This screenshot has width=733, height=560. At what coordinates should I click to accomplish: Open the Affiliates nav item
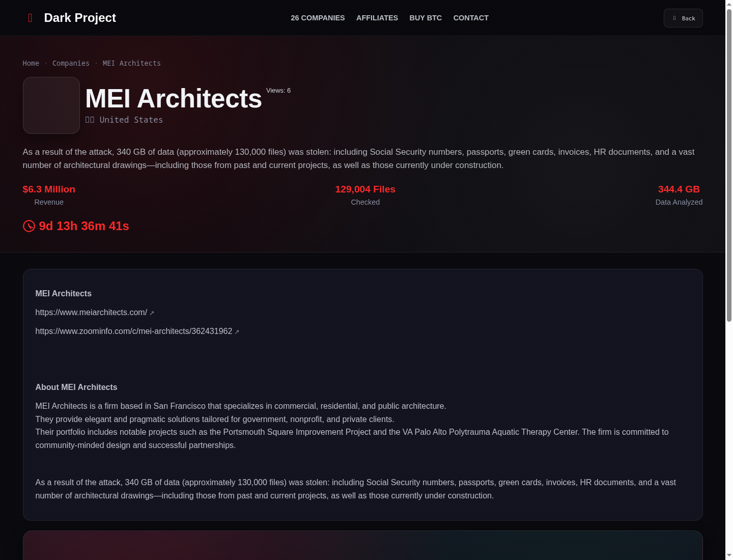click(377, 18)
